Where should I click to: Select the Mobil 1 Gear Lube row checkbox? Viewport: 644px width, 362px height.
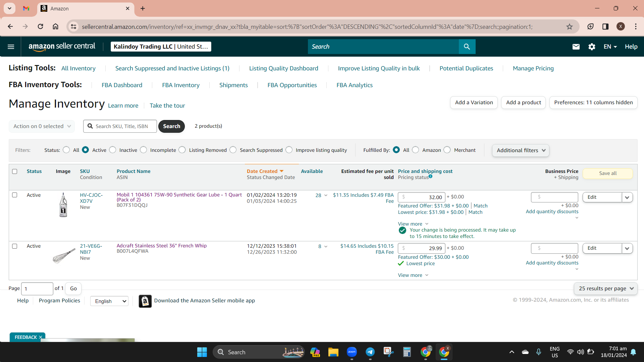pos(14,195)
